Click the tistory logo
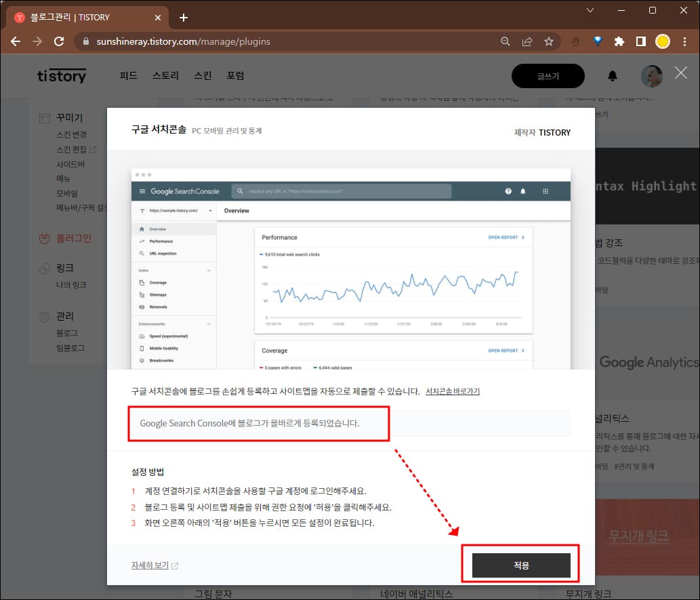 62,76
